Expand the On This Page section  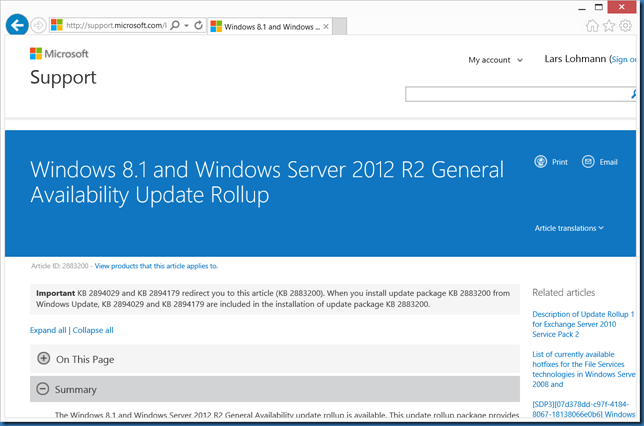coord(44,358)
